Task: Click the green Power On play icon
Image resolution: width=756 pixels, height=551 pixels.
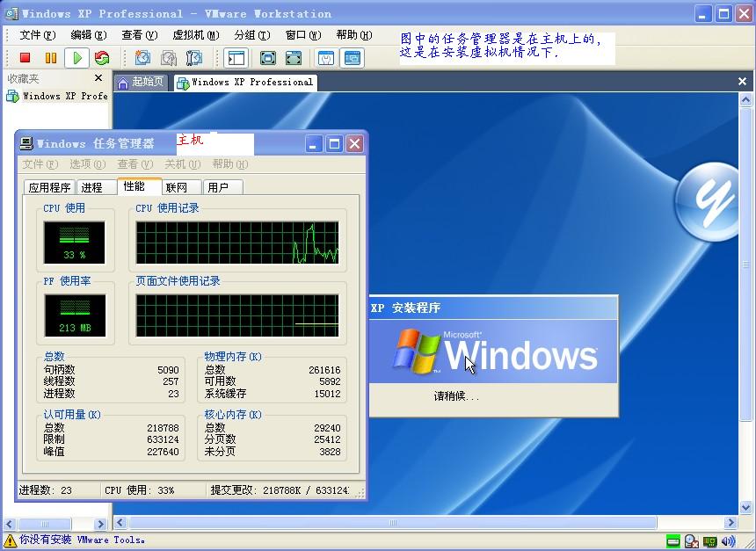Action: pyautogui.click(x=76, y=58)
